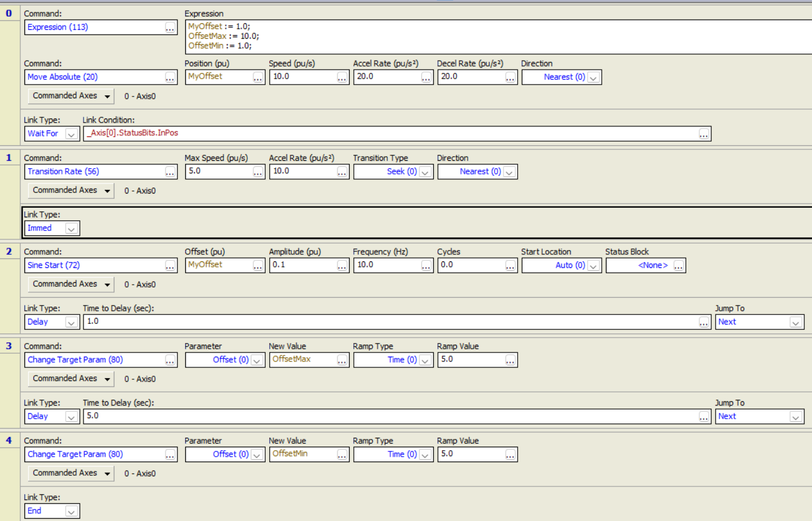Click ellipsis beside Transition Rate (56) command

[170, 171]
